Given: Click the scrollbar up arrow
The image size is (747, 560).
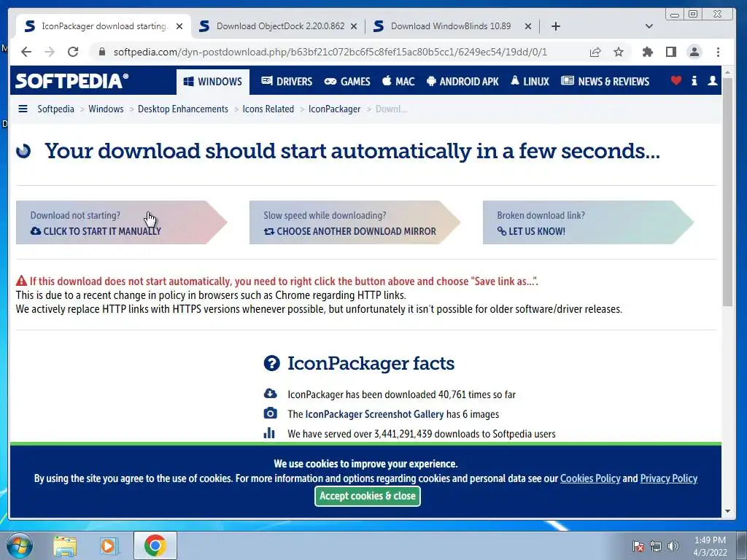Looking at the screenshot, I should coord(727,72).
